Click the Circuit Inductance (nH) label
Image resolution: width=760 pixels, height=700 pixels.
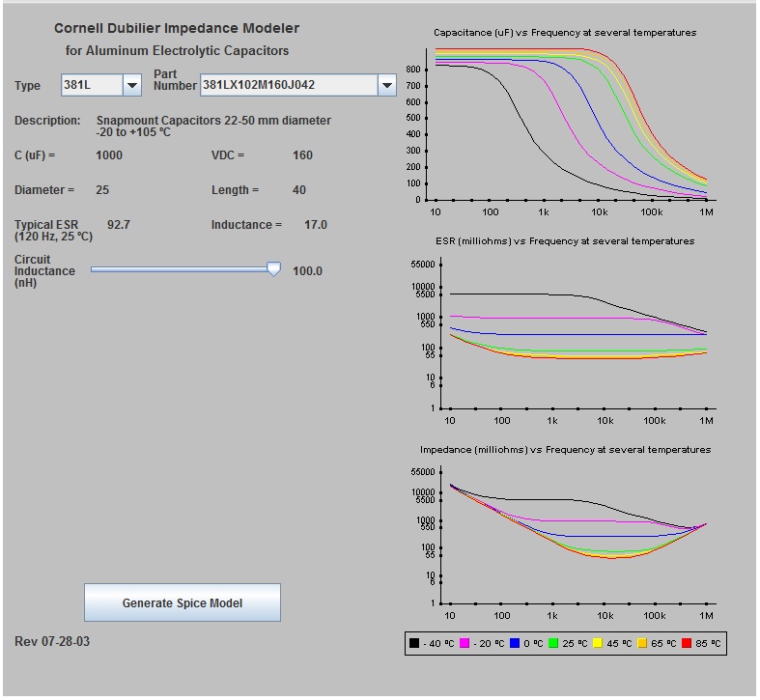pos(44,271)
